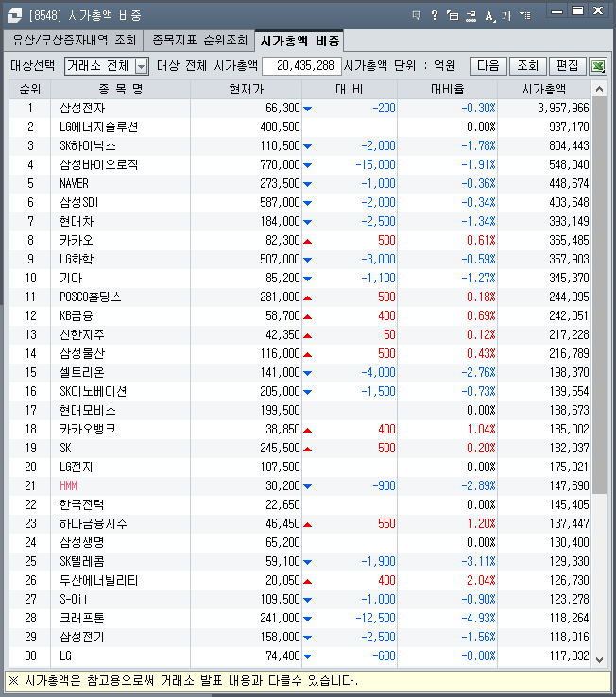Select SK이노베이션 in the list
The image size is (616, 697).
pos(93,392)
